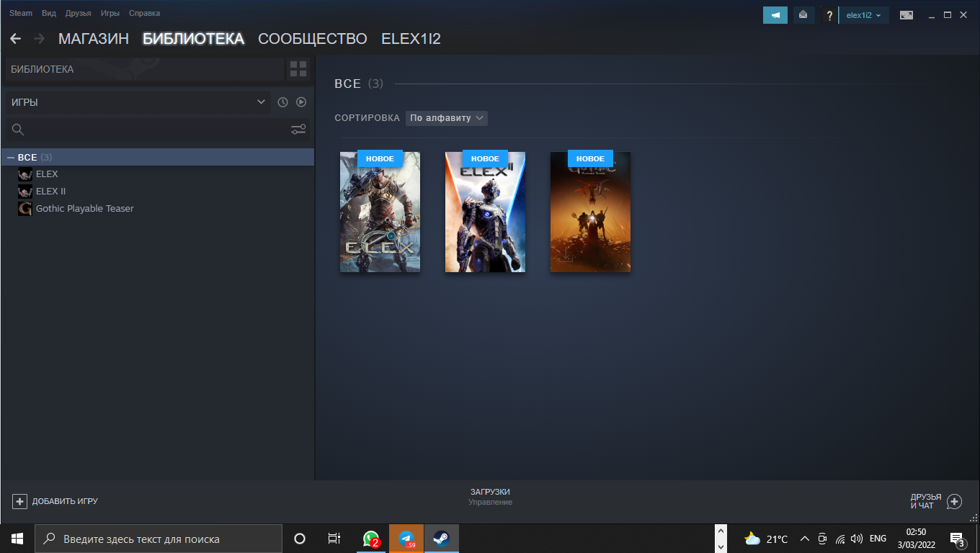Select ELEX in the game list
Viewport: 980px width, 553px height.
point(47,174)
